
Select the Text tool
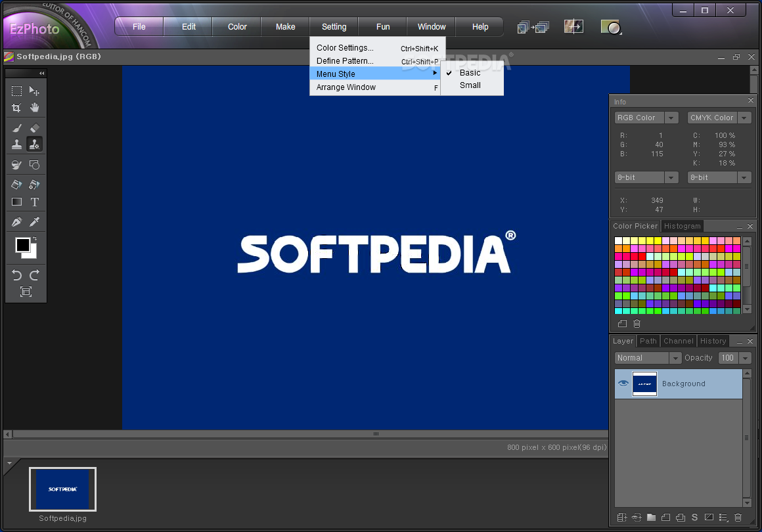35,202
